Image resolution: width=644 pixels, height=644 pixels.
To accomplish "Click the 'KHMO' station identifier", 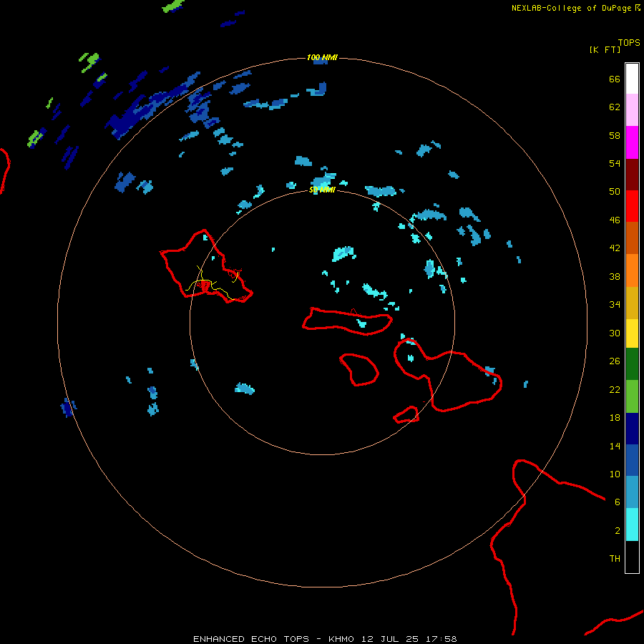I will tap(341, 639).
